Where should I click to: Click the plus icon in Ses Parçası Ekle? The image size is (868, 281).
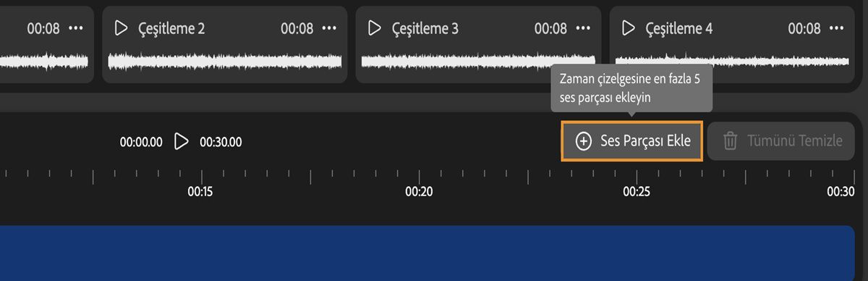coord(584,141)
